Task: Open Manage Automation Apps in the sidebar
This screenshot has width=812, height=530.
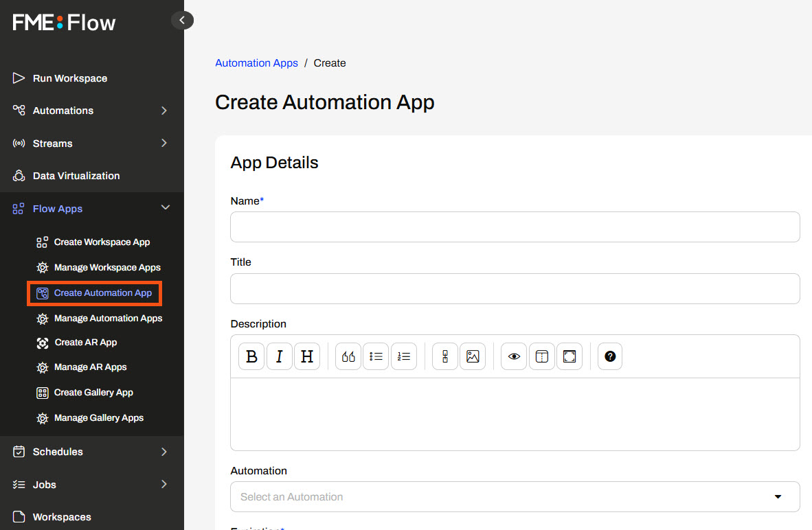Action: [x=108, y=319]
